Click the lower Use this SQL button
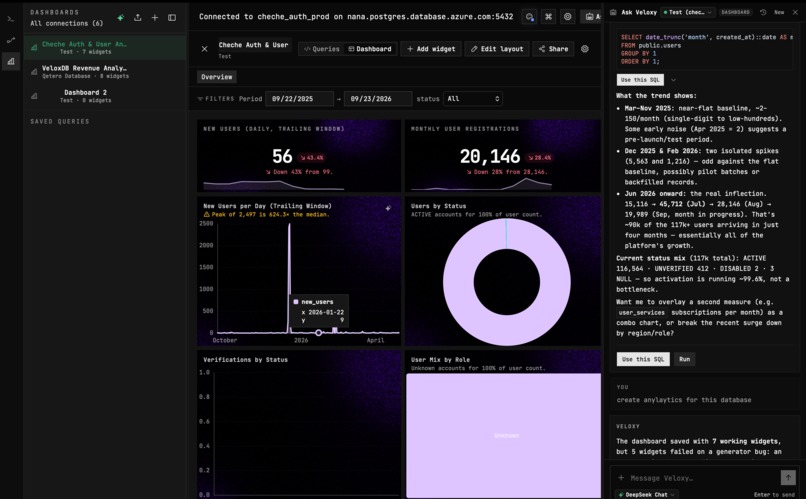Viewport: 806px width, 499px height. [x=643, y=359]
